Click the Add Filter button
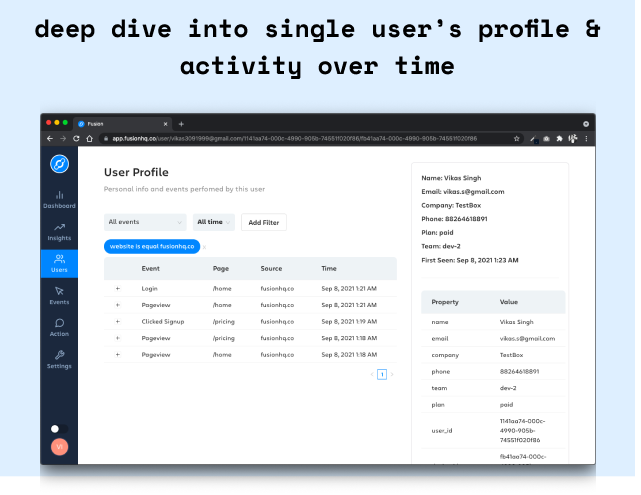 coord(264,222)
